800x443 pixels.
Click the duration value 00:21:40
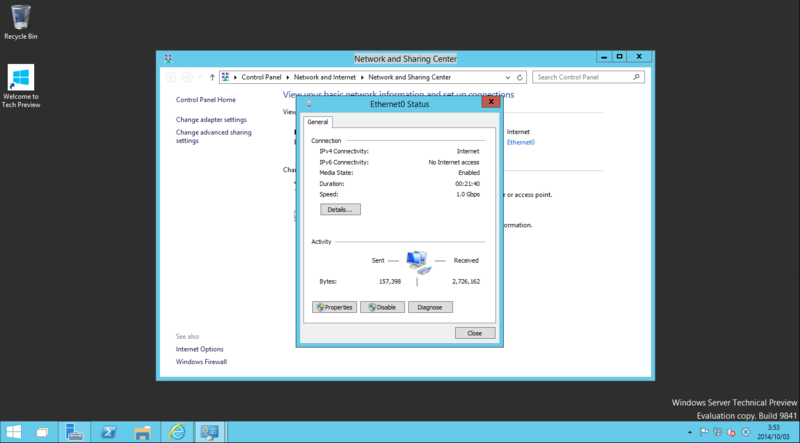[x=467, y=184]
